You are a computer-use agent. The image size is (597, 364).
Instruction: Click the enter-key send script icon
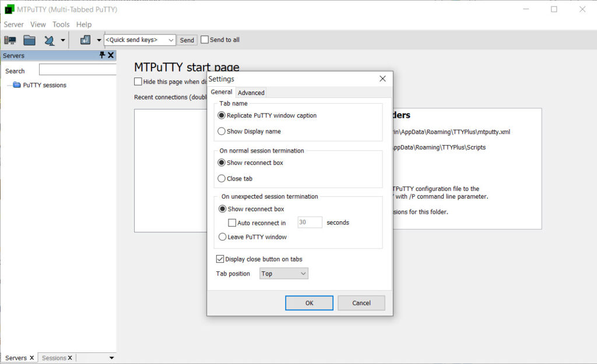click(85, 40)
